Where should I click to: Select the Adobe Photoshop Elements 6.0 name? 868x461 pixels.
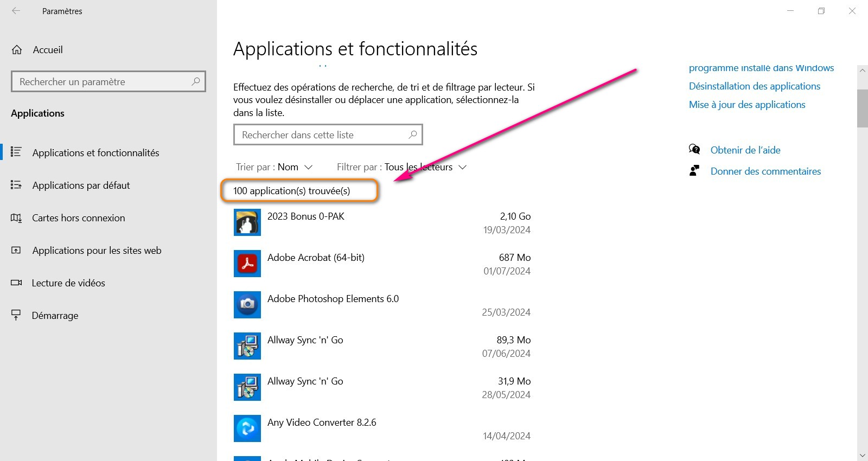tap(333, 299)
